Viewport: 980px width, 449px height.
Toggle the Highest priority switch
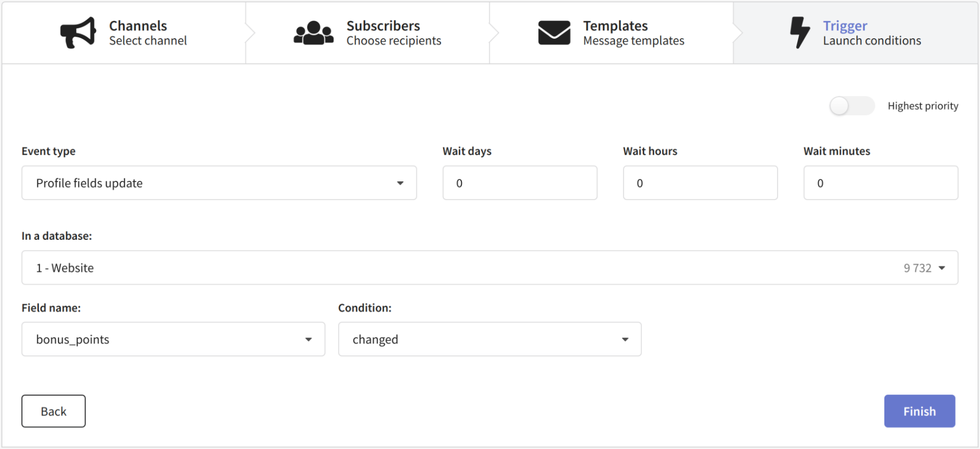pyautogui.click(x=852, y=106)
